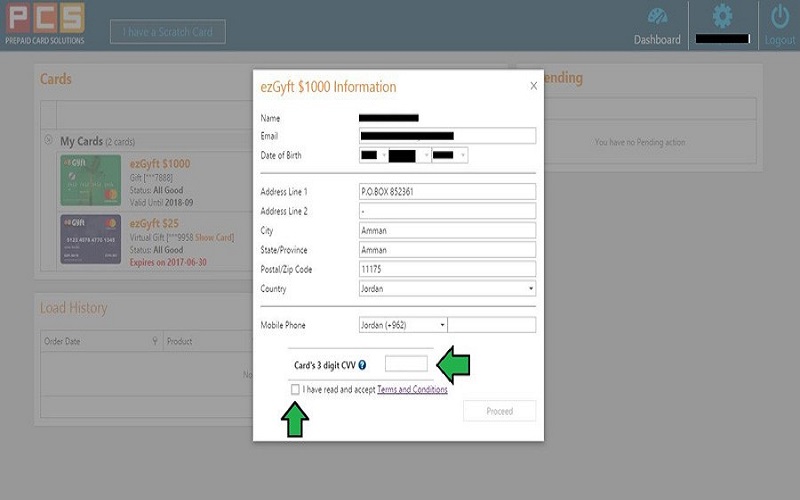Image resolution: width=800 pixels, height=500 pixels.
Task: Click the CVV help question mark icon
Action: (x=362, y=365)
